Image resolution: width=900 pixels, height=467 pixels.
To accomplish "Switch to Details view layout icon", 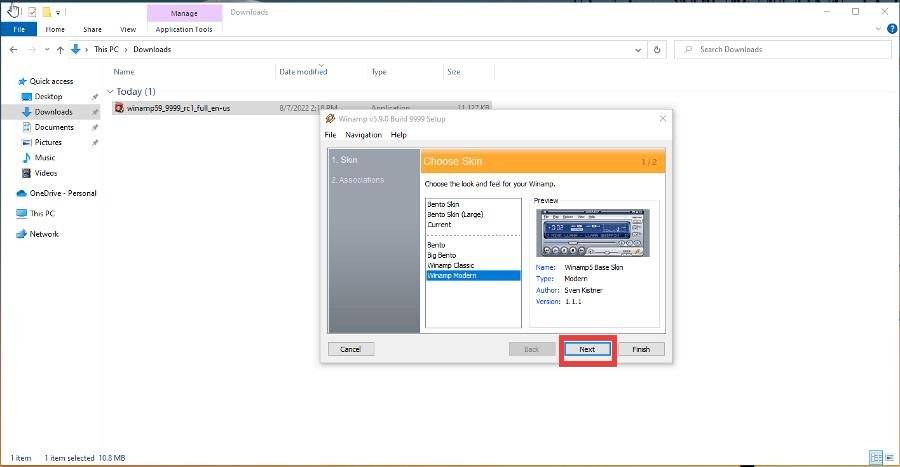I will (x=876, y=457).
